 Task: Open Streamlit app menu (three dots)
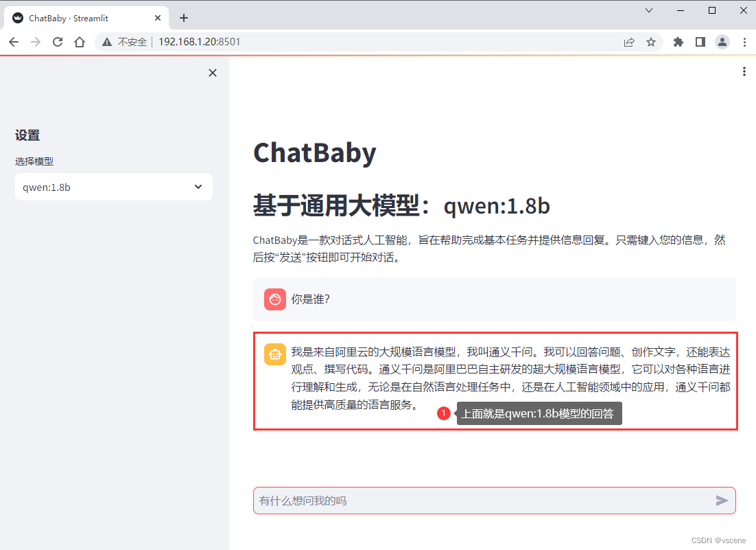coord(744,72)
